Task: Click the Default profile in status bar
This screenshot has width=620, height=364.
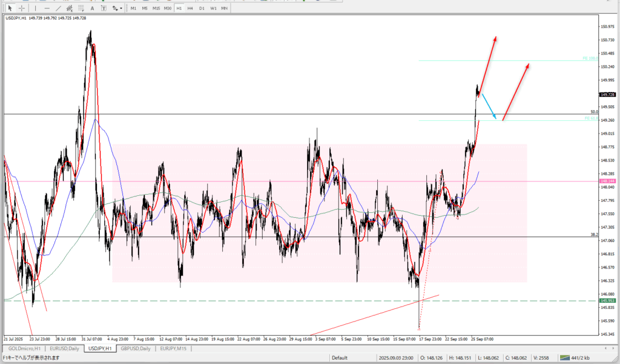Action: coord(339,358)
